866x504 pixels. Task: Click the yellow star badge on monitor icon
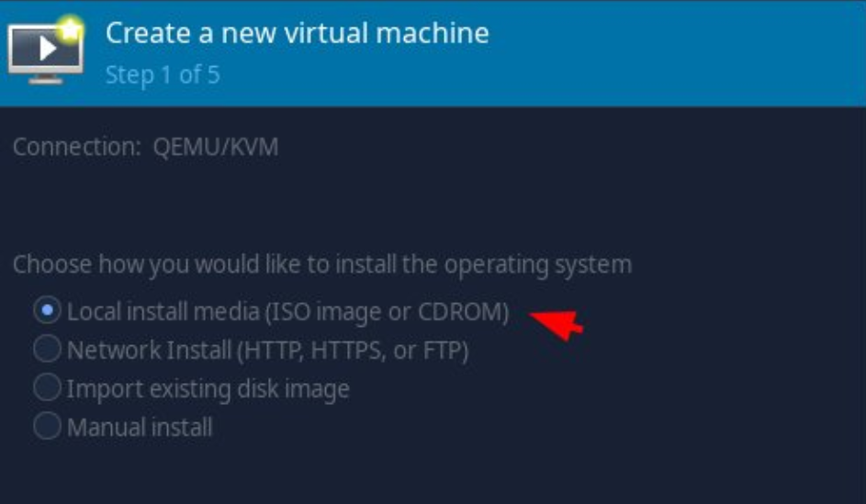pos(70,29)
